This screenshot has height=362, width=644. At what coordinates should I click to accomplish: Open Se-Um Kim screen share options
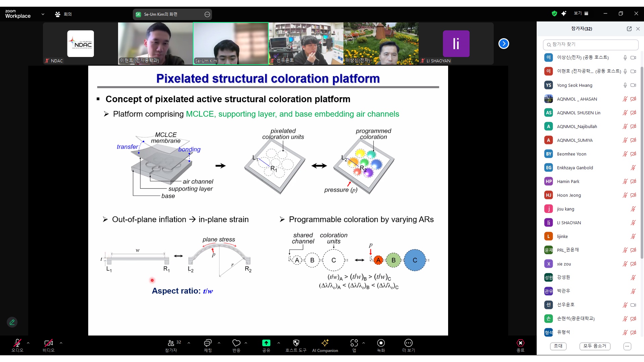pyautogui.click(x=207, y=14)
